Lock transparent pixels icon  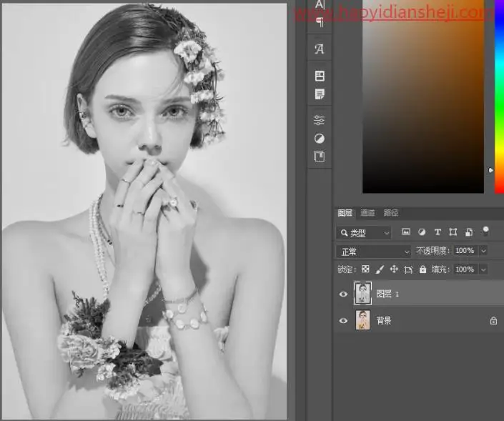(x=365, y=269)
